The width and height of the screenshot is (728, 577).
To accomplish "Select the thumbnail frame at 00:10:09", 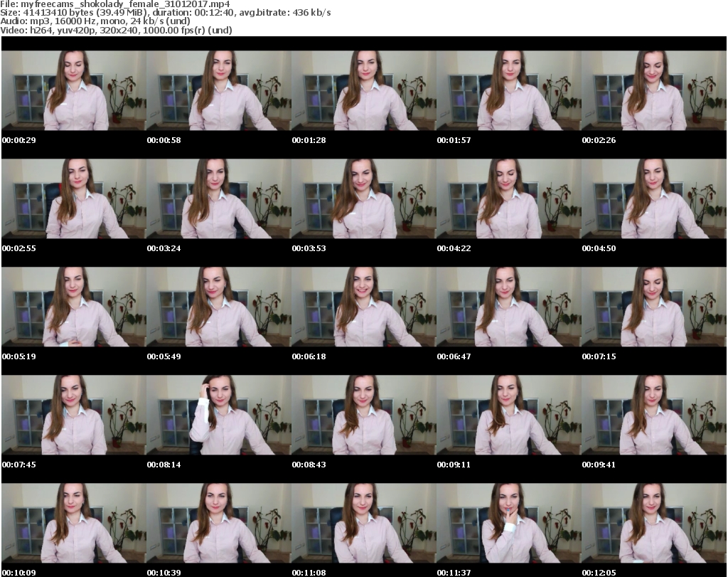I will pos(74,523).
